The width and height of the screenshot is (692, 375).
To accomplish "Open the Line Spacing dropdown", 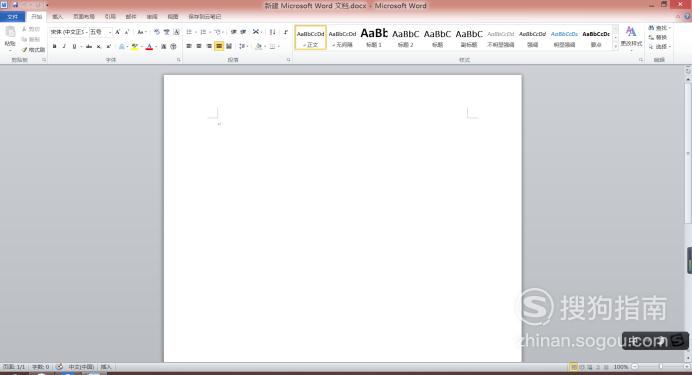I will tap(243, 46).
